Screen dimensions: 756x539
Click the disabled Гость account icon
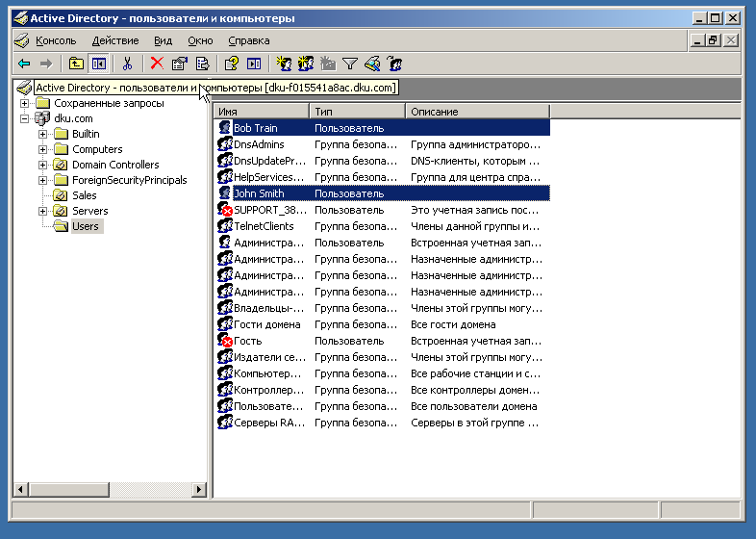click(225, 340)
